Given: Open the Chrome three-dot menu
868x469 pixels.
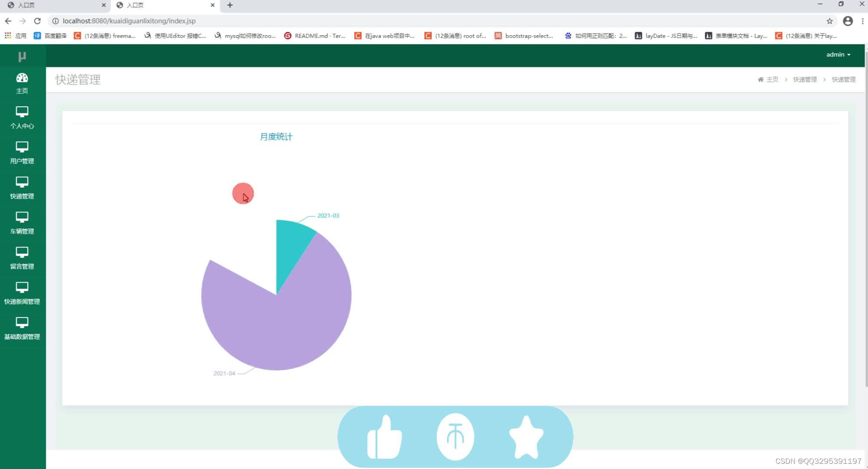Looking at the screenshot, I should click(862, 21).
